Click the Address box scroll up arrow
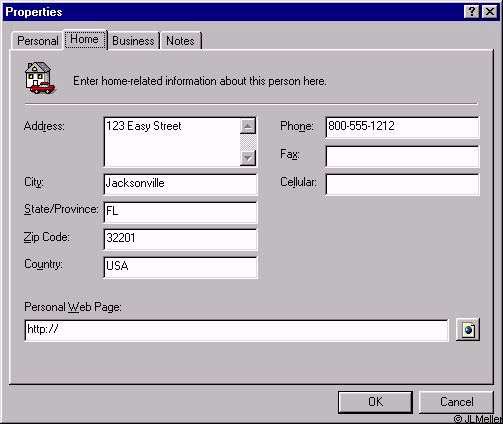Screen dimensions: 503x424 click(x=248, y=126)
